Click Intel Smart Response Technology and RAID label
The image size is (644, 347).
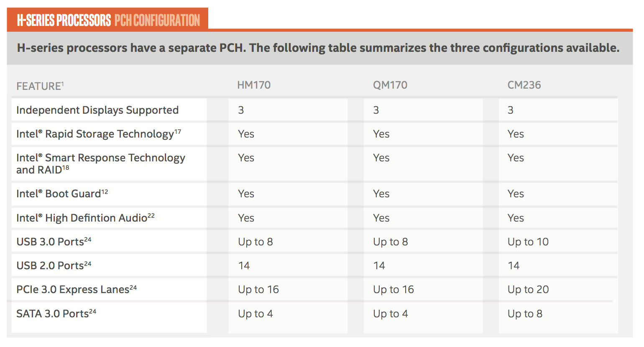100,163
